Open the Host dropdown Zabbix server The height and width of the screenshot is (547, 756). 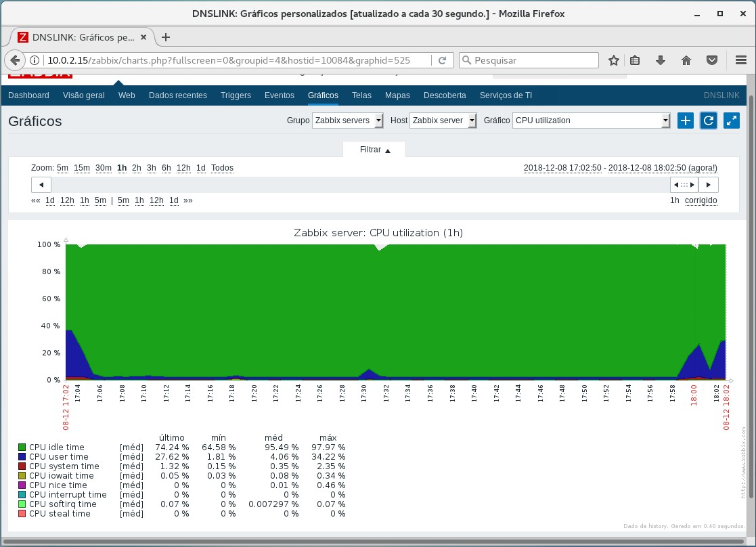point(443,121)
